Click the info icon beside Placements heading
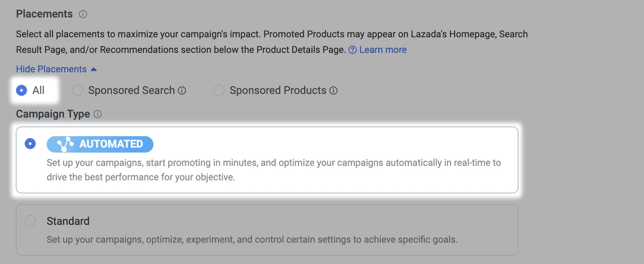 pyautogui.click(x=83, y=14)
